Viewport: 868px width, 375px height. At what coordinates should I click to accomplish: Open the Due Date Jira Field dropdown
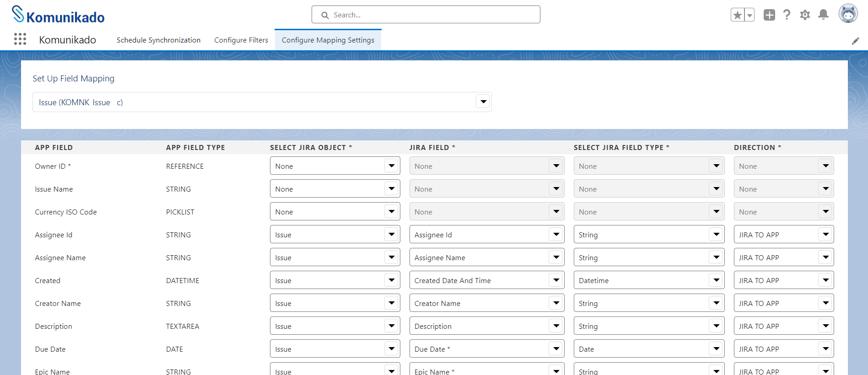tap(486, 349)
